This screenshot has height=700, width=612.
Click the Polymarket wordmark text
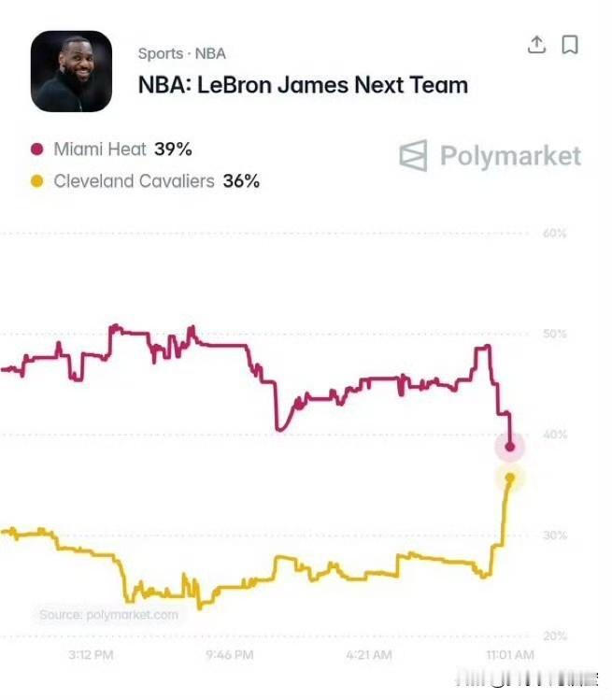[x=511, y=156]
